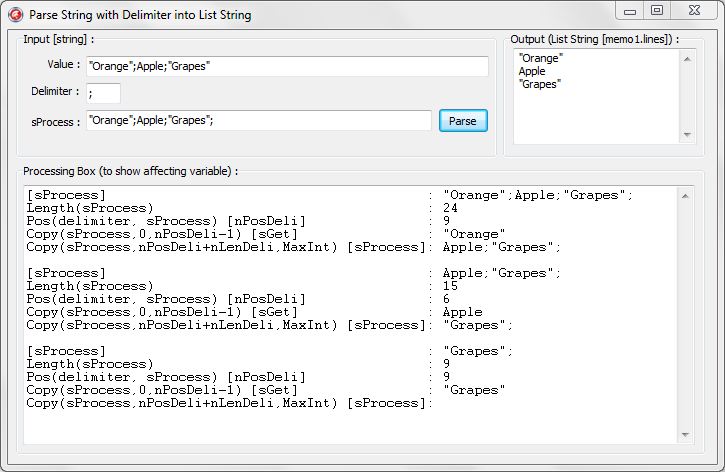The height and width of the screenshot is (472, 725).
Task: Click the Parse button
Action: 463,121
